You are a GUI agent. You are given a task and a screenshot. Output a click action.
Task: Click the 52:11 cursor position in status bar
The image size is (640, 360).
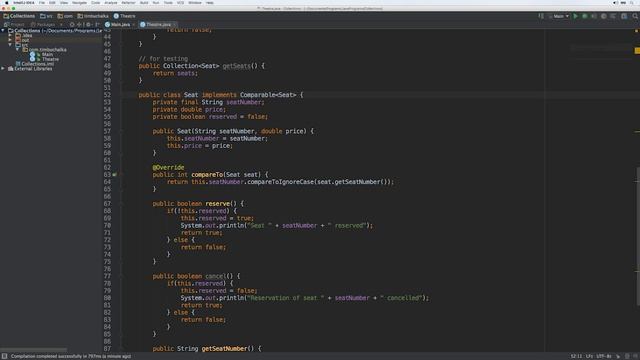click(576, 356)
